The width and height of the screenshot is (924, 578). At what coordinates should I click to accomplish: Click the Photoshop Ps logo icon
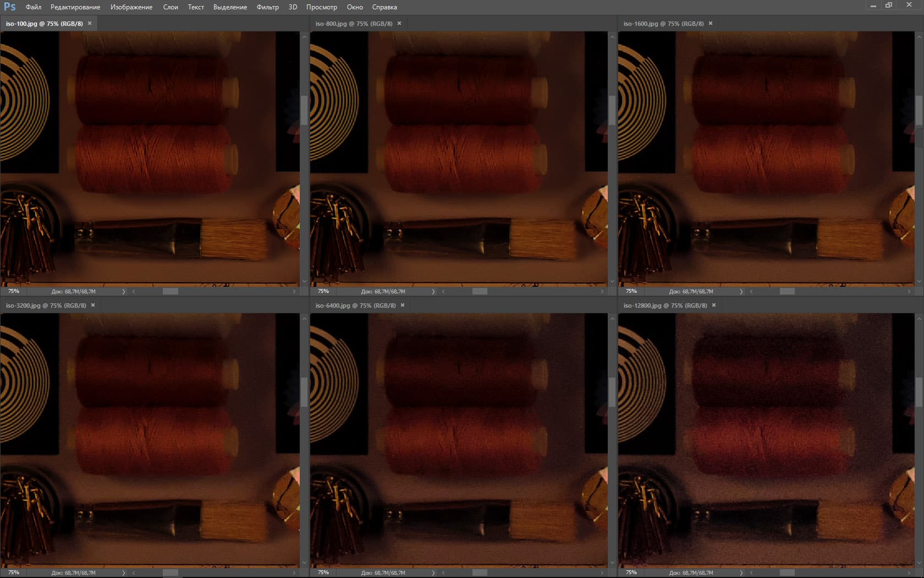9,7
